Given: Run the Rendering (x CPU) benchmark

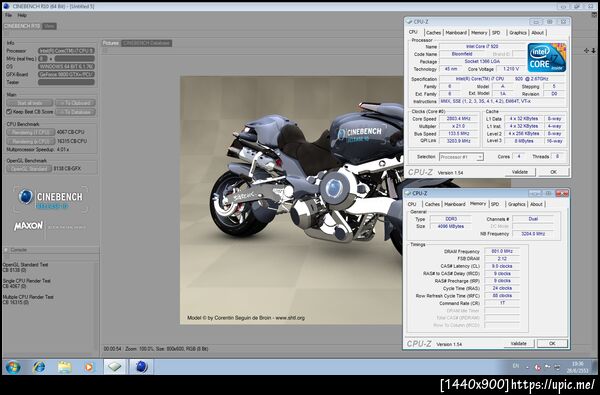Looking at the screenshot, I should point(31,141).
